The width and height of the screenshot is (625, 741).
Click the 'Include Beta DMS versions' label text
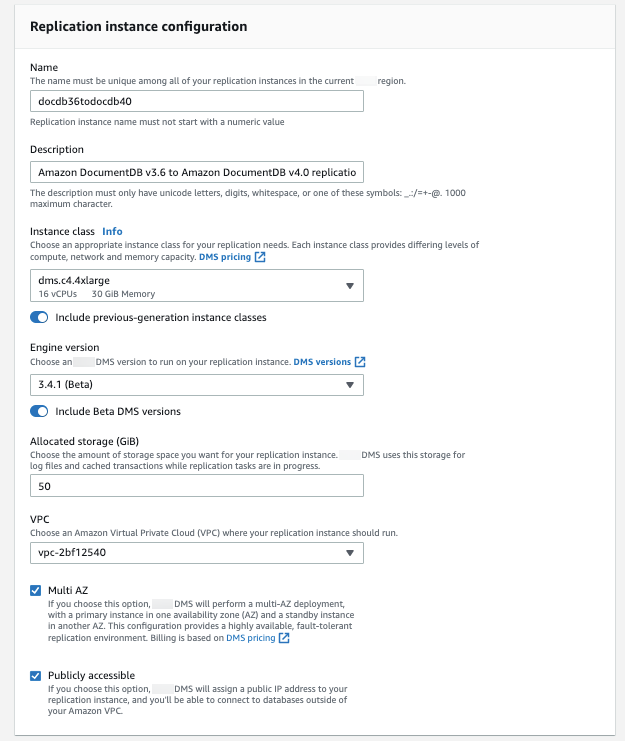click(x=118, y=411)
